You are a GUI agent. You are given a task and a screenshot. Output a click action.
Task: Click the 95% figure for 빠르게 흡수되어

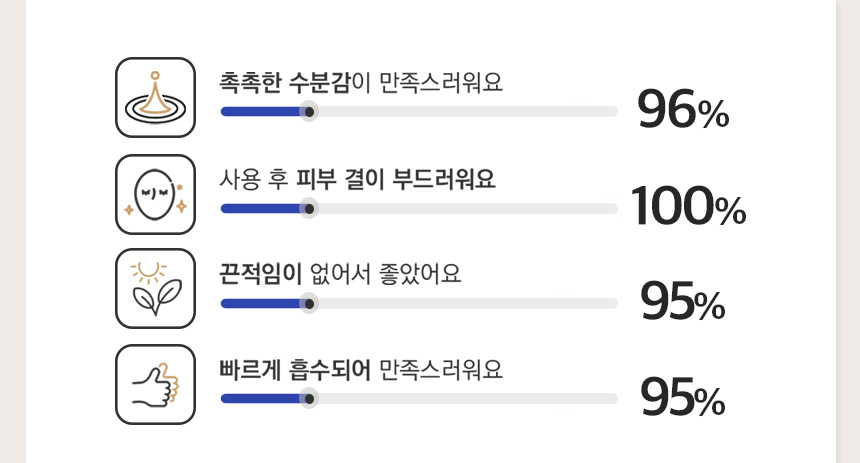click(683, 396)
